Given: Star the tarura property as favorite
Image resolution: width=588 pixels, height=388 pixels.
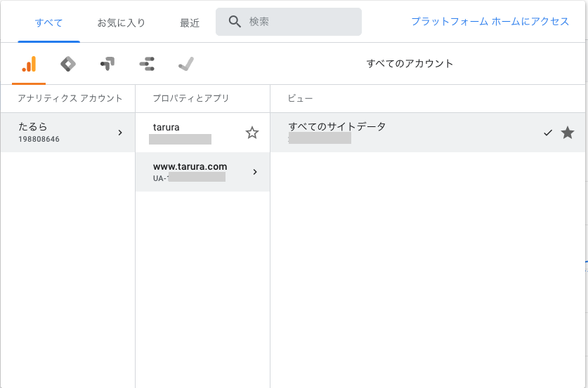Looking at the screenshot, I should (x=252, y=133).
